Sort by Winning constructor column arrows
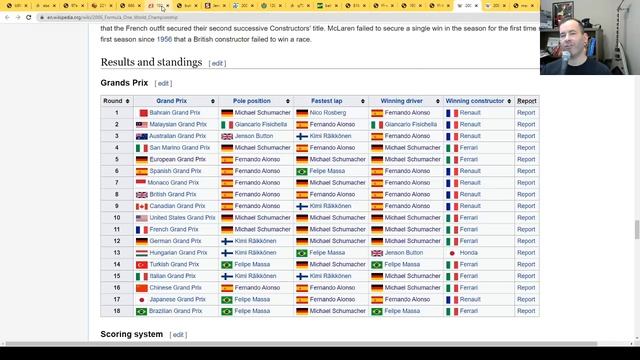 pos(509,101)
